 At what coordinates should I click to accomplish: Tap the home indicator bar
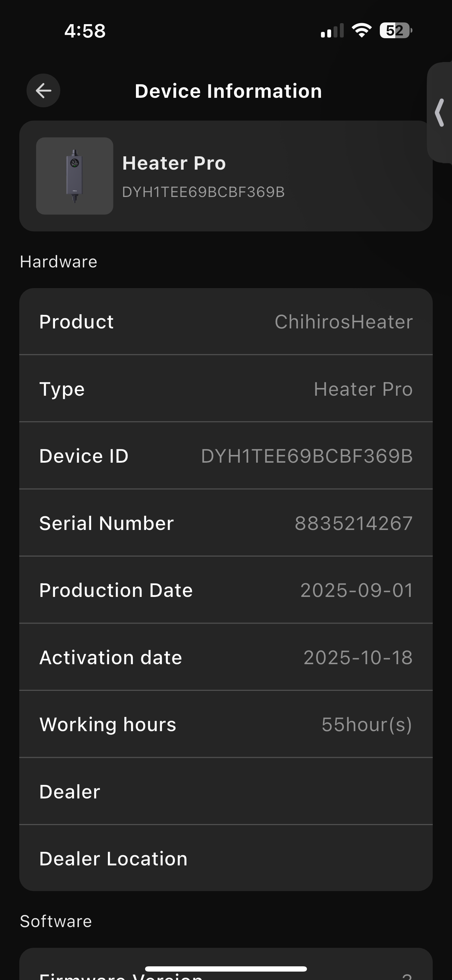226,968
